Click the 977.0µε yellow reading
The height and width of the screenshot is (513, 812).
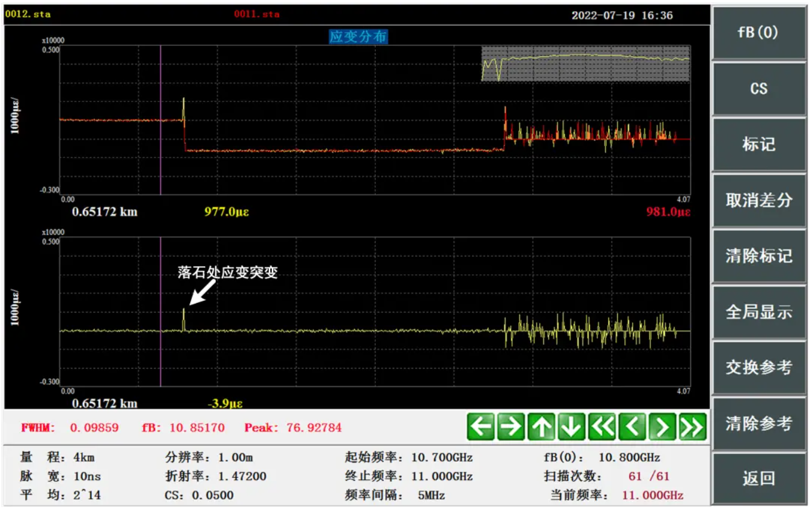[227, 211]
